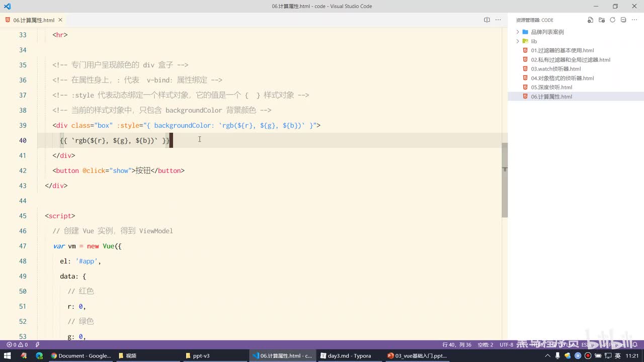Open 04.对象格式的侦听器.html file
644x362 pixels.
(x=562, y=78)
